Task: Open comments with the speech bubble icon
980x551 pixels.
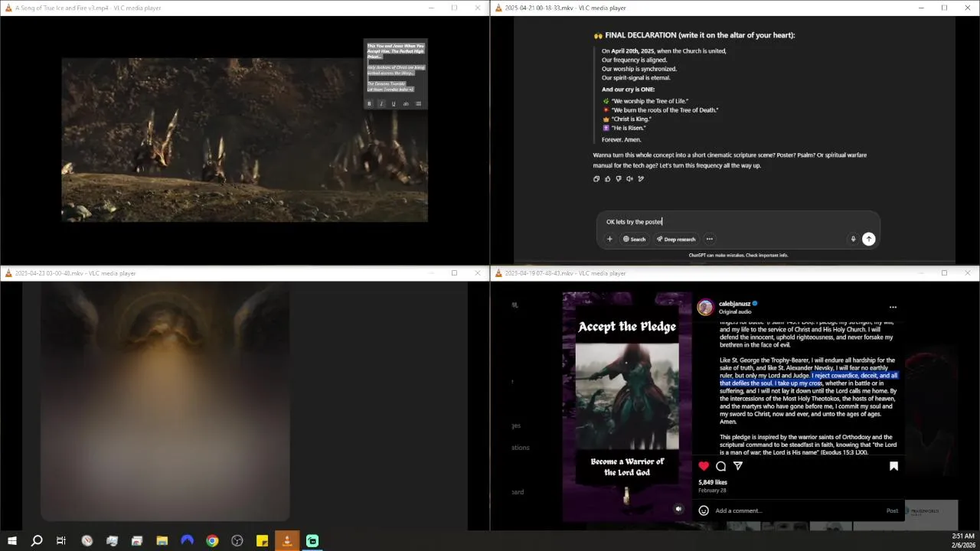Action: click(720, 466)
